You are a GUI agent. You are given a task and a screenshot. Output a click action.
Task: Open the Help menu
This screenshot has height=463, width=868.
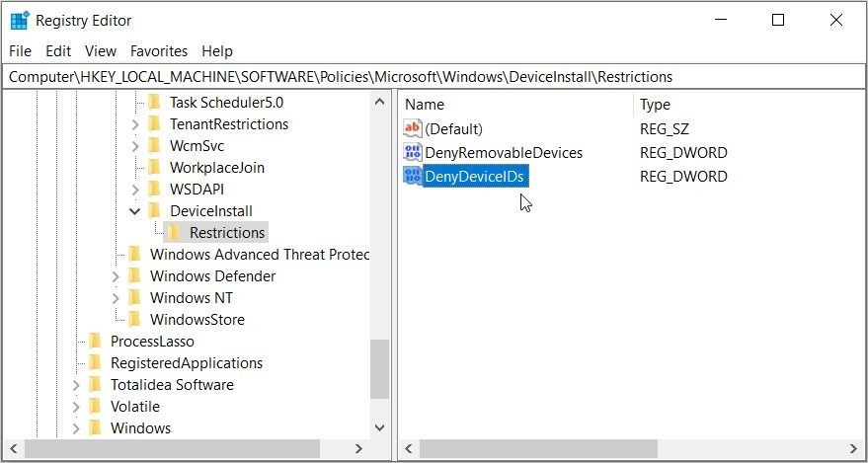point(217,51)
